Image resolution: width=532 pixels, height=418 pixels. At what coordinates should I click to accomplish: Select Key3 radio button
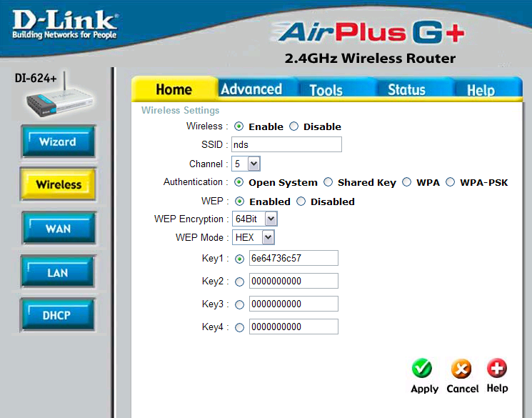[239, 304]
